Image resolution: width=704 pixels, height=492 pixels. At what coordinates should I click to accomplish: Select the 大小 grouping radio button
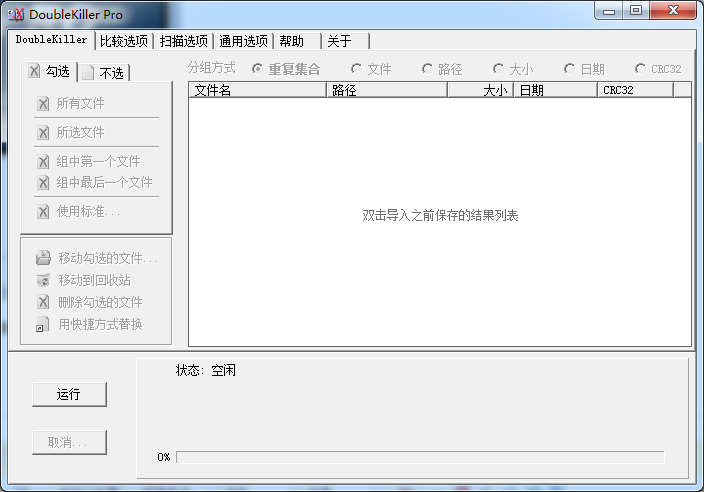pyautogui.click(x=498, y=69)
